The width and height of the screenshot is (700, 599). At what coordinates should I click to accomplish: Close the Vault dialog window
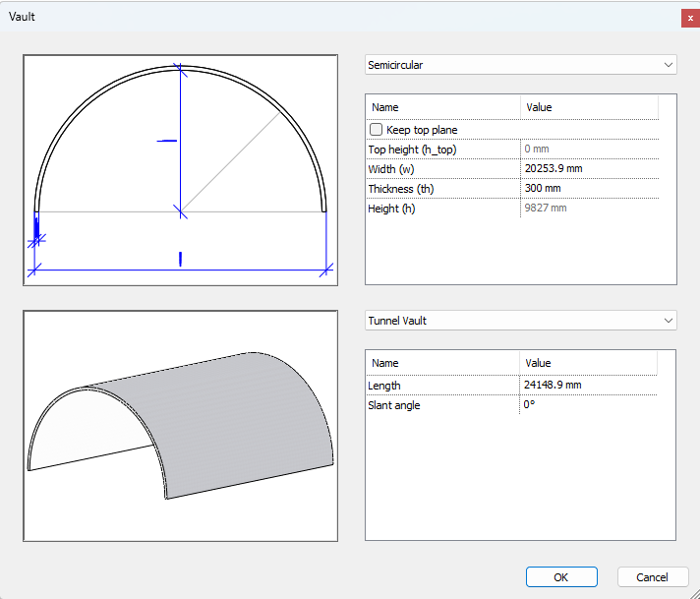[690, 18]
